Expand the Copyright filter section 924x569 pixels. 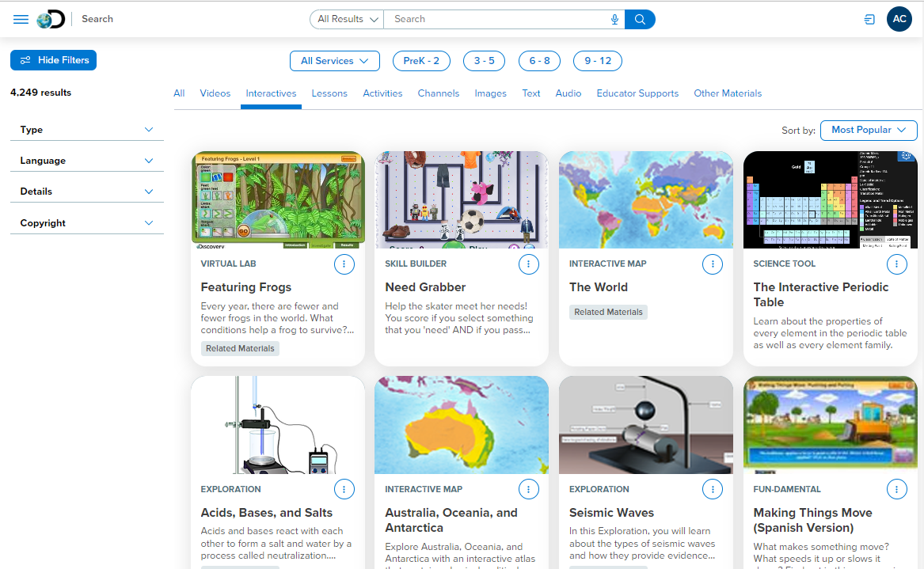pyautogui.click(x=86, y=223)
